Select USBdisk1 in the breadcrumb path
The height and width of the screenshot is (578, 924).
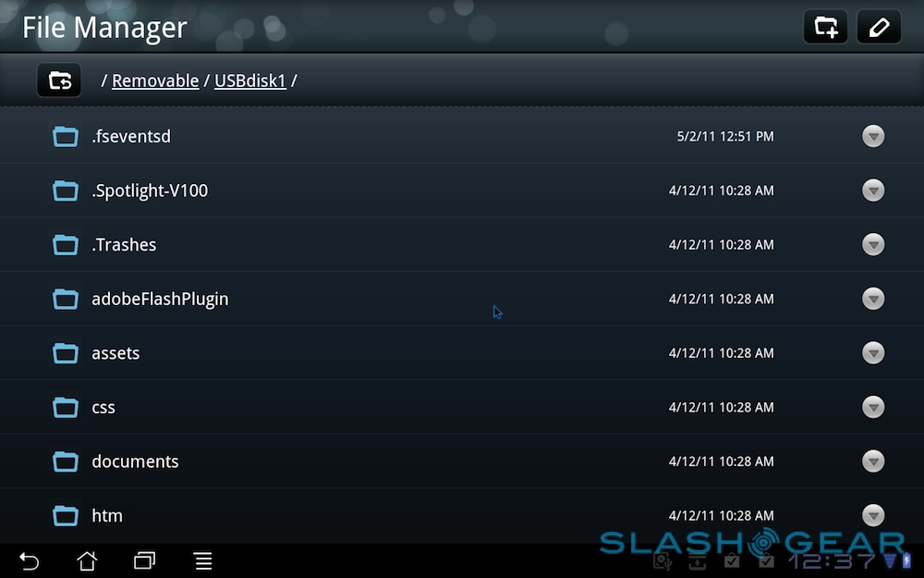click(x=250, y=80)
